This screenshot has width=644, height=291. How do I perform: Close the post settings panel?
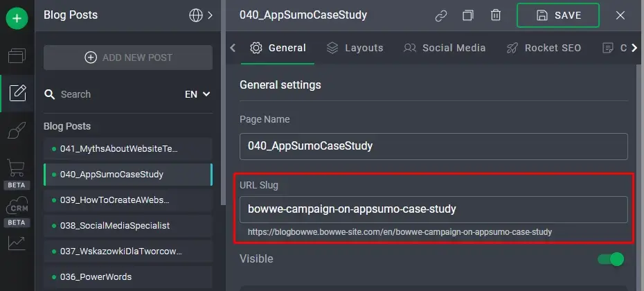click(x=620, y=15)
